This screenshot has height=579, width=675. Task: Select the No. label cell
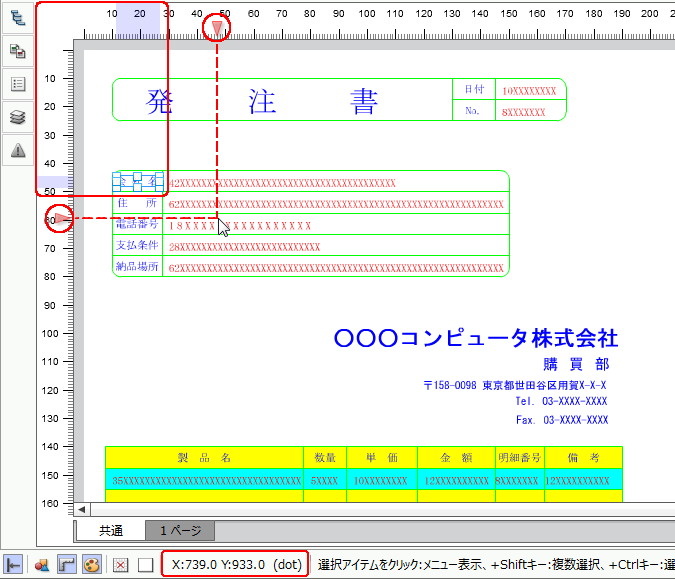[x=472, y=111]
